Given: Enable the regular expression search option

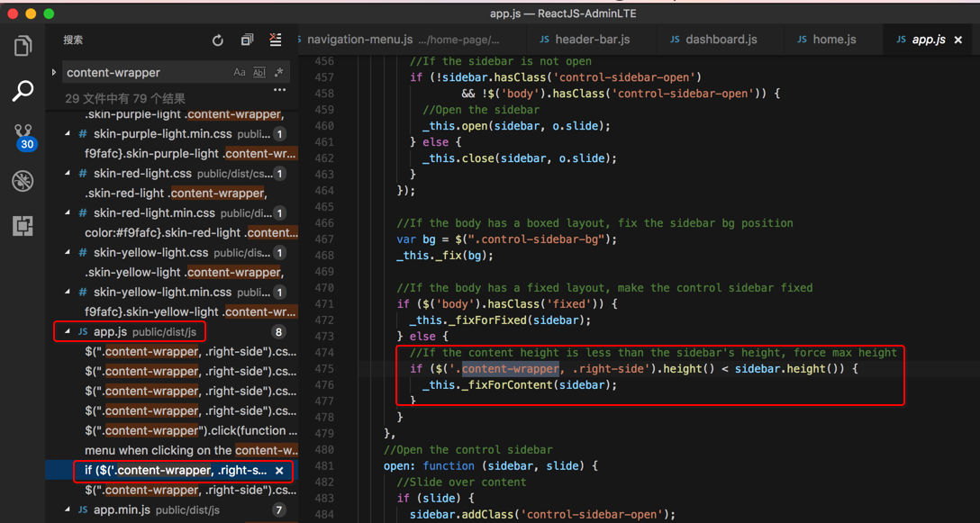Looking at the screenshot, I should point(279,72).
